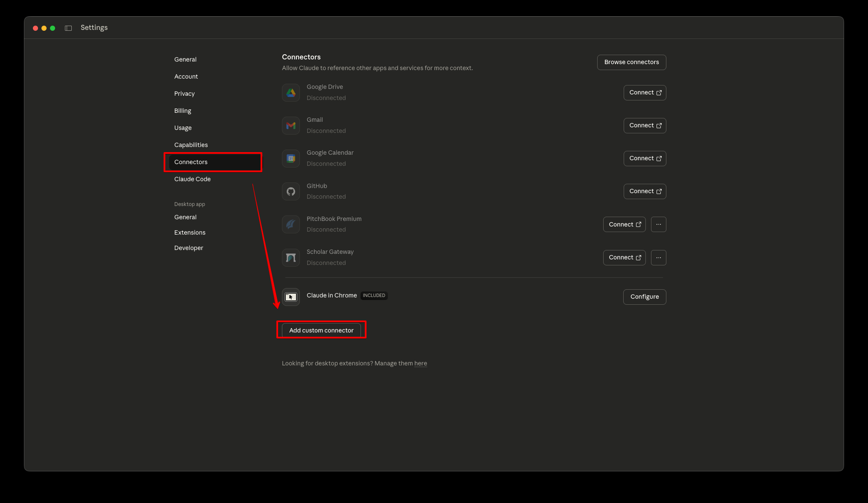Image resolution: width=868 pixels, height=503 pixels.
Task: Click the 'Connectors' page heading
Action: coord(301,57)
